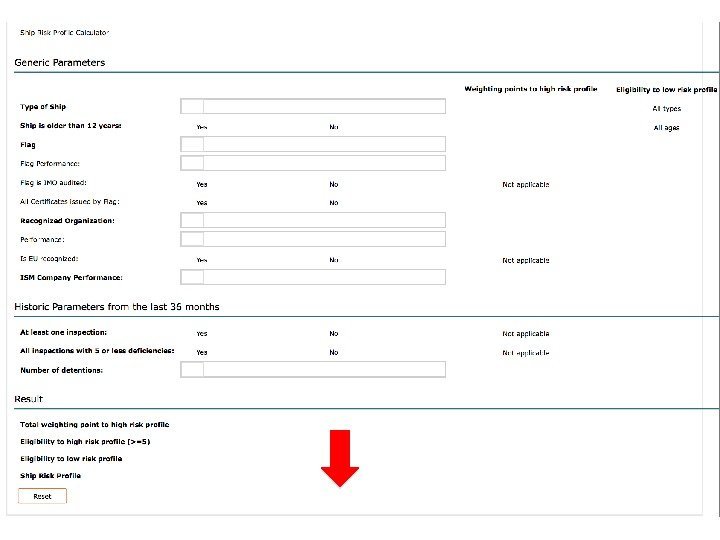Open the Flag dropdown field
Image resolution: width=720 pixels, height=540 pixels.
[313, 144]
